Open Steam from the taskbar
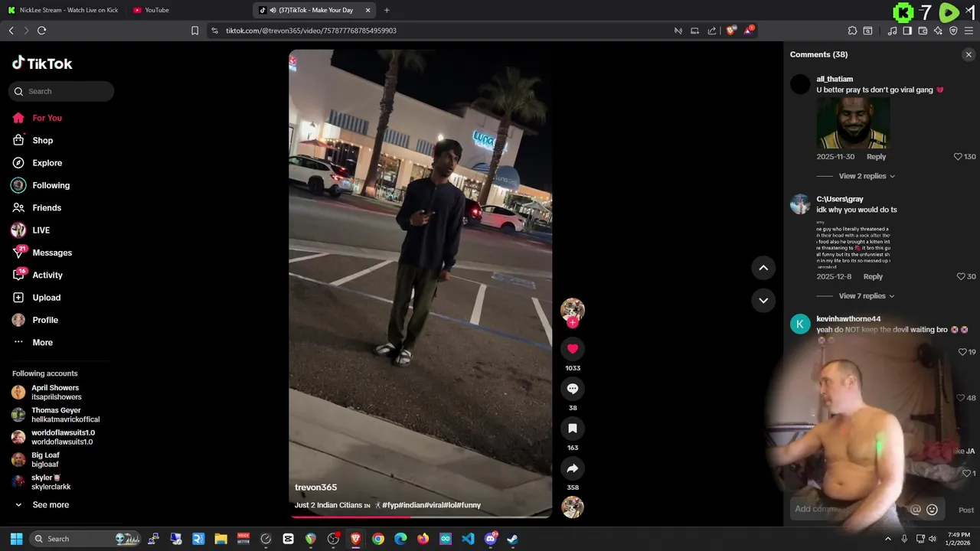Screen dimensions: 980x551 point(512,539)
